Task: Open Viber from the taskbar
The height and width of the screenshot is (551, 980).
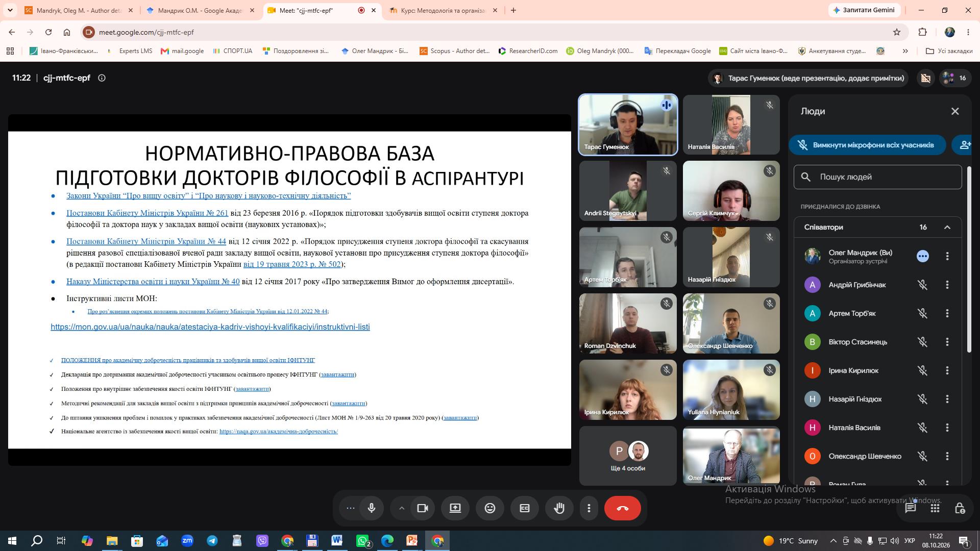Action: [x=262, y=541]
